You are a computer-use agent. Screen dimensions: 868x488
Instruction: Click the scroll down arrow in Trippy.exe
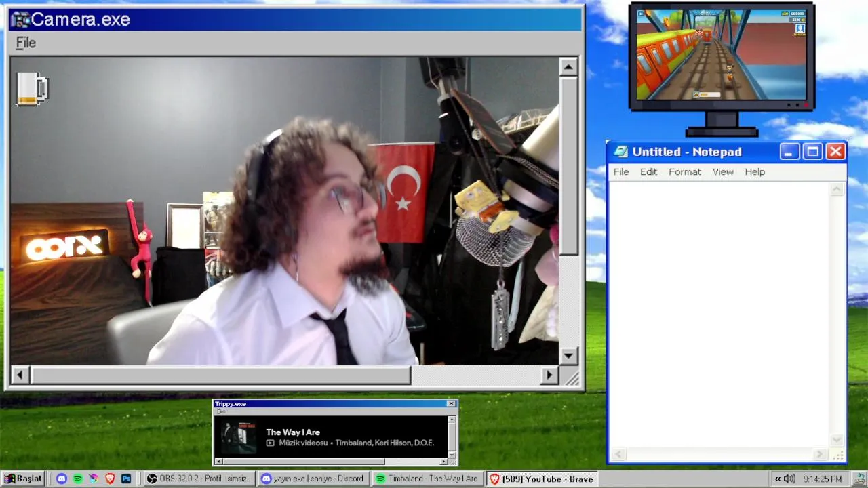452,455
